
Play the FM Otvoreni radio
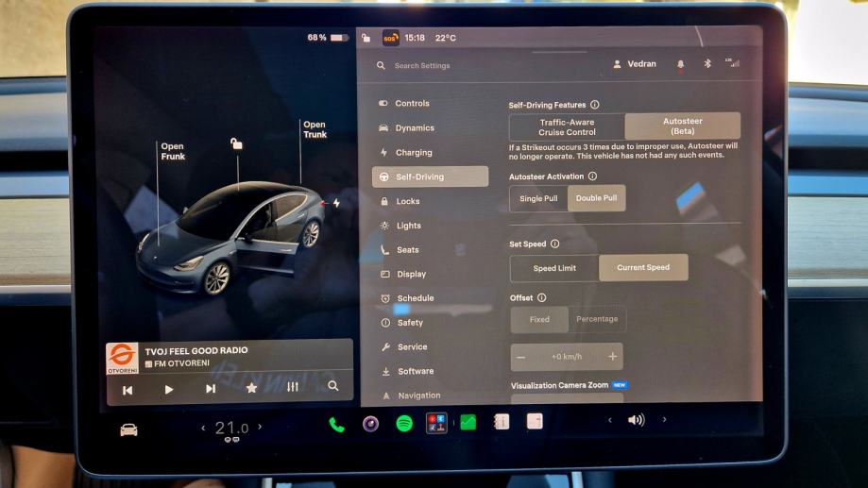(x=169, y=390)
